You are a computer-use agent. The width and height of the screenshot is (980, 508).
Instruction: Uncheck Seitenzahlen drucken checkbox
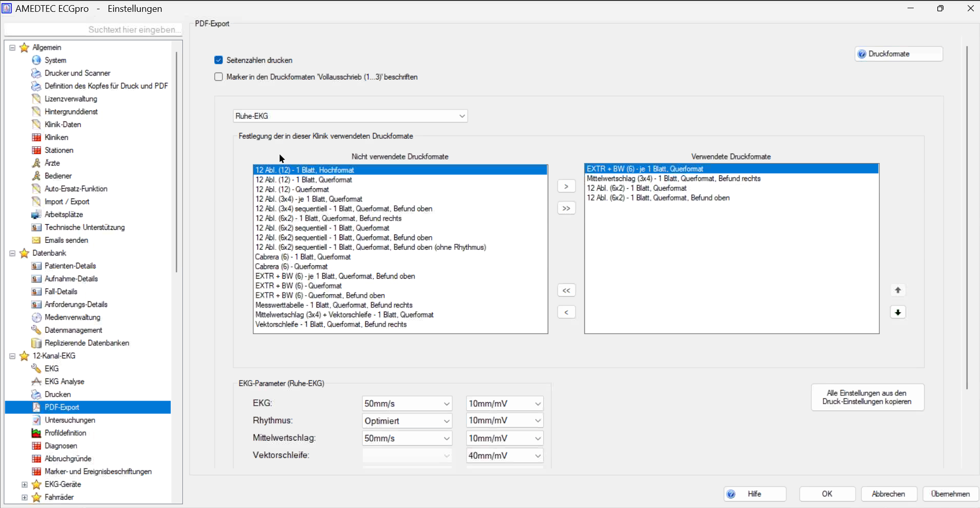[x=219, y=60]
